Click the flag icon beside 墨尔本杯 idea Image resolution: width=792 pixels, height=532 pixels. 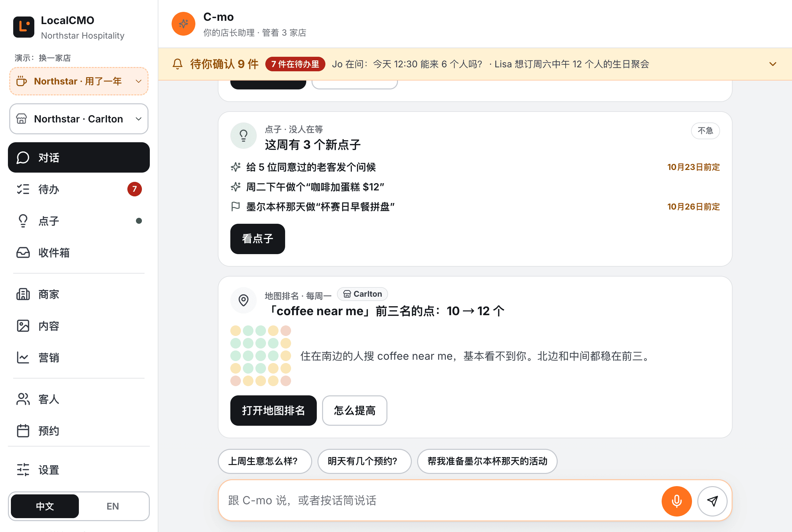235,206
